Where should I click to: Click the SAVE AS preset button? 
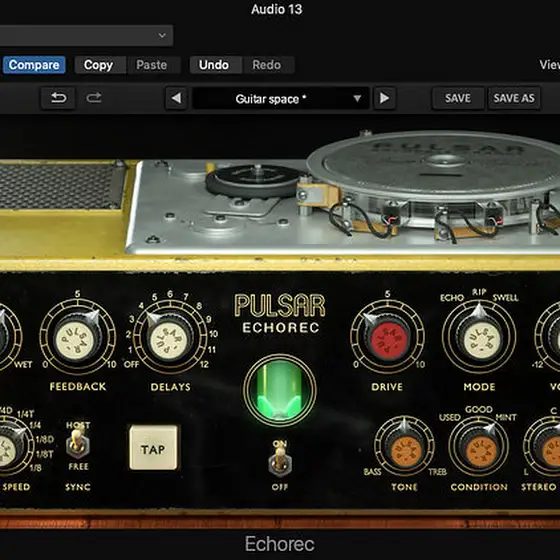point(514,98)
